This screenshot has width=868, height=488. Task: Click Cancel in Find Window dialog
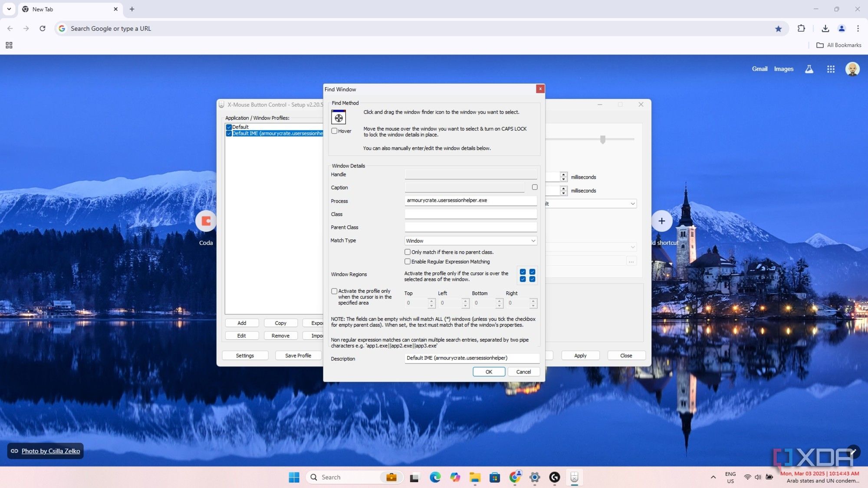[523, 372]
